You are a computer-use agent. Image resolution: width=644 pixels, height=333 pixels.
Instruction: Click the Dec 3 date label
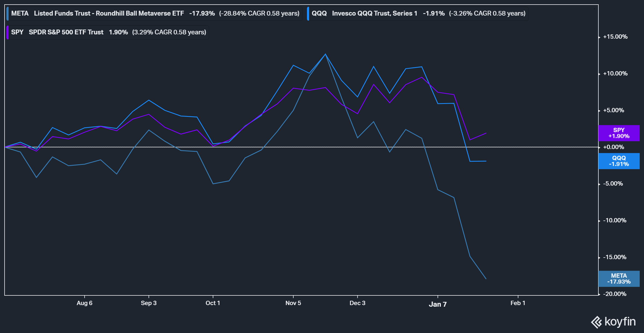[x=357, y=303]
